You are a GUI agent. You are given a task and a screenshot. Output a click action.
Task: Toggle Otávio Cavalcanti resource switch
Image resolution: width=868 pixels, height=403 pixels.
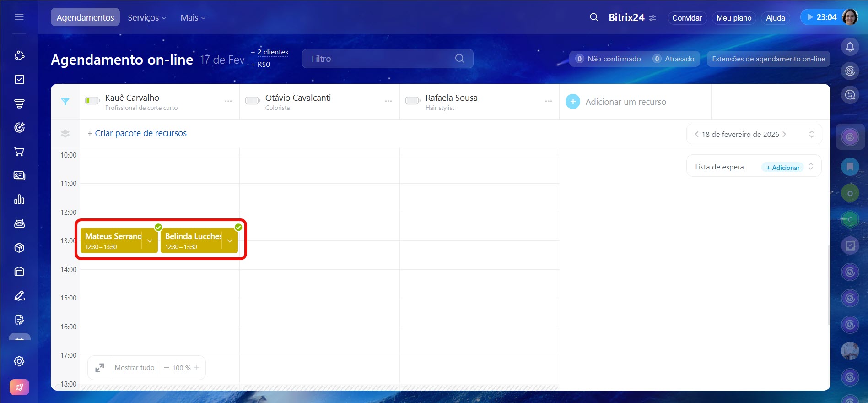pyautogui.click(x=253, y=101)
